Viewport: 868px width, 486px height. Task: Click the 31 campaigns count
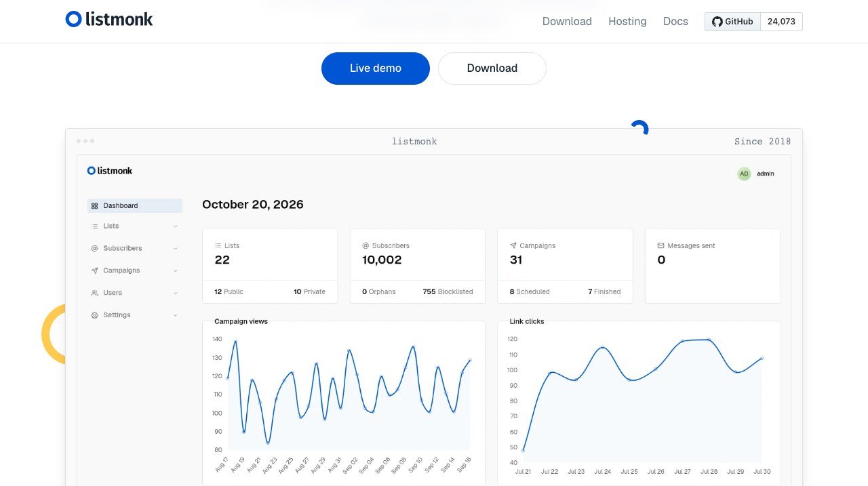516,260
